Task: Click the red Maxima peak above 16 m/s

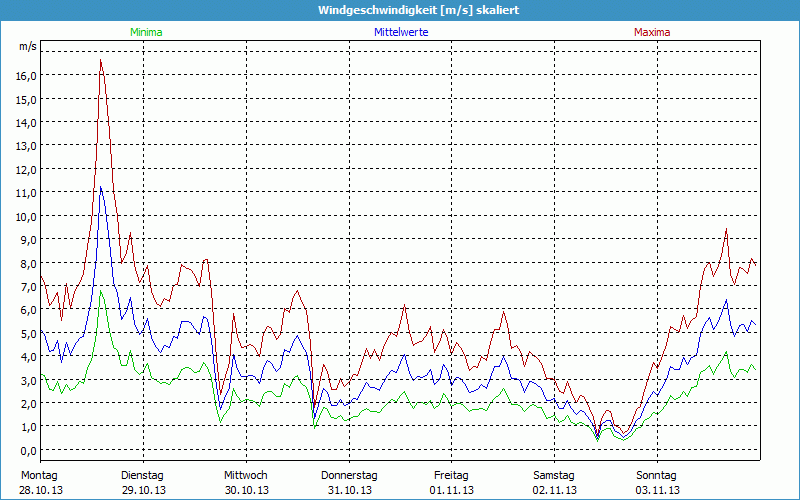Action: pyautogui.click(x=101, y=60)
